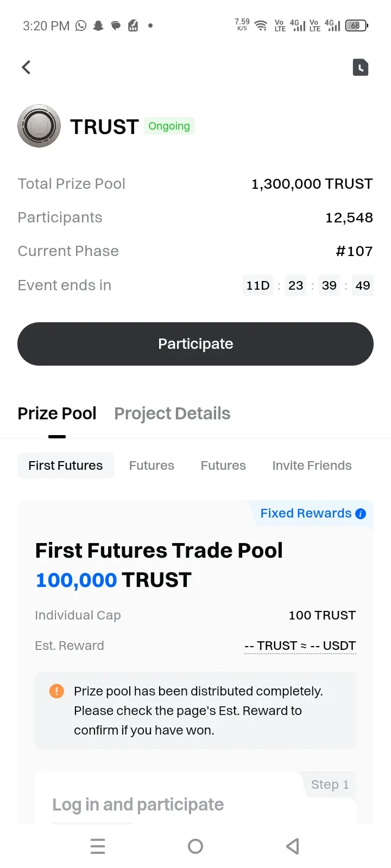Select the second Futures tab

[223, 465]
